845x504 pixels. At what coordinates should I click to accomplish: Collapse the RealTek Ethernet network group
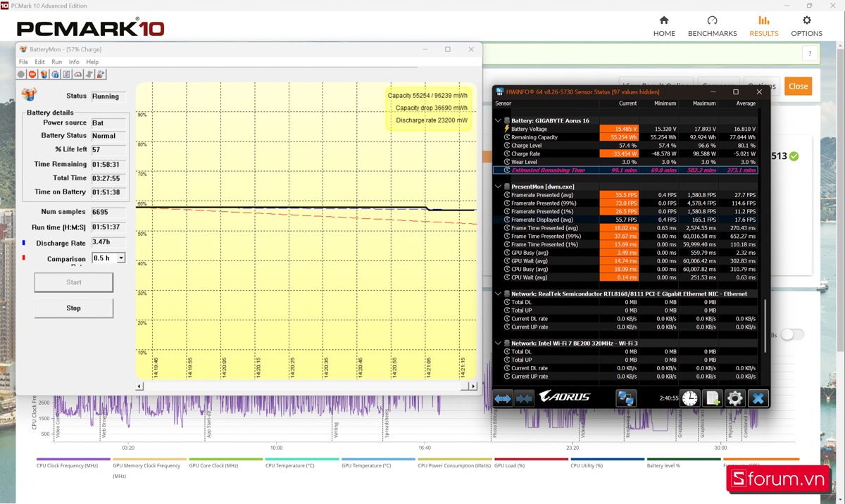click(x=498, y=294)
